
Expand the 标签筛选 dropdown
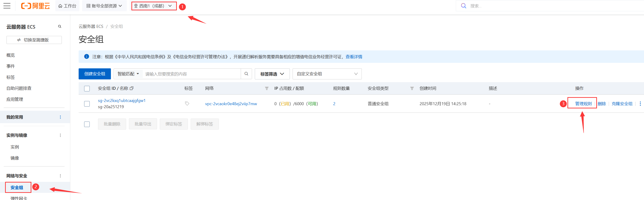(x=272, y=74)
